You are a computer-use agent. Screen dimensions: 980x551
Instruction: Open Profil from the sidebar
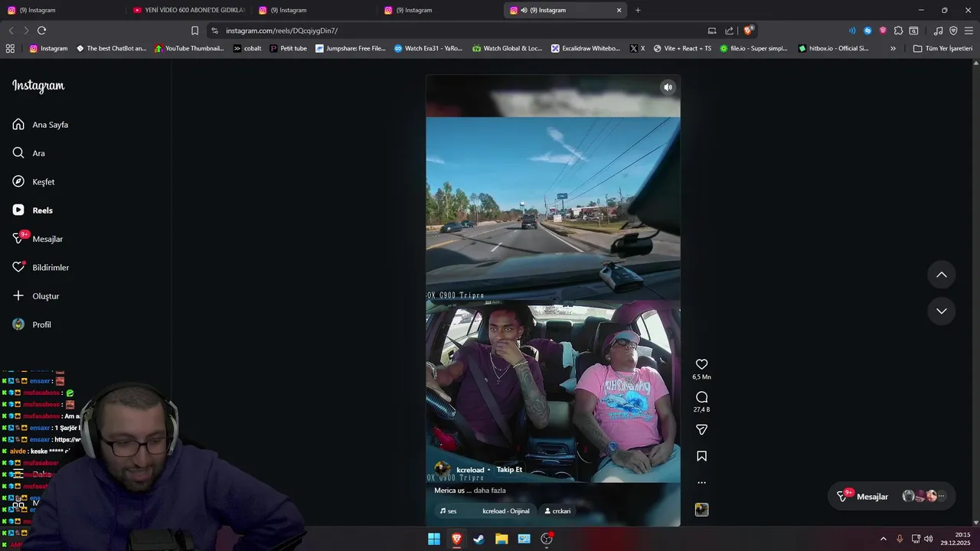(x=32, y=324)
